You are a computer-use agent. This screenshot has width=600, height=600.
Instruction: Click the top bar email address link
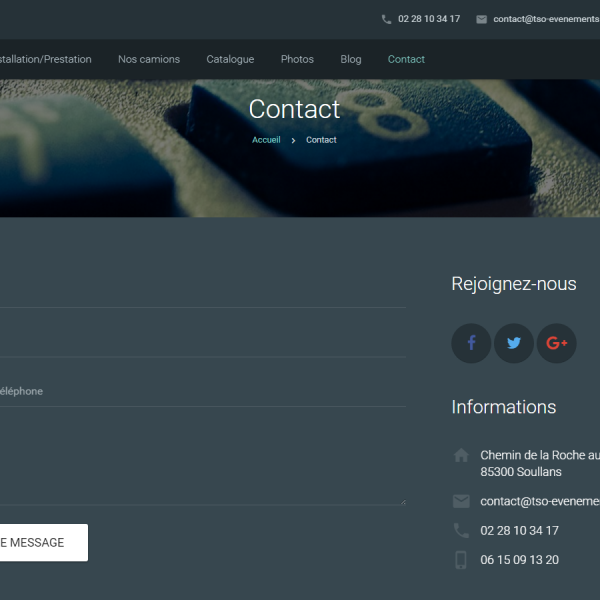point(545,19)
